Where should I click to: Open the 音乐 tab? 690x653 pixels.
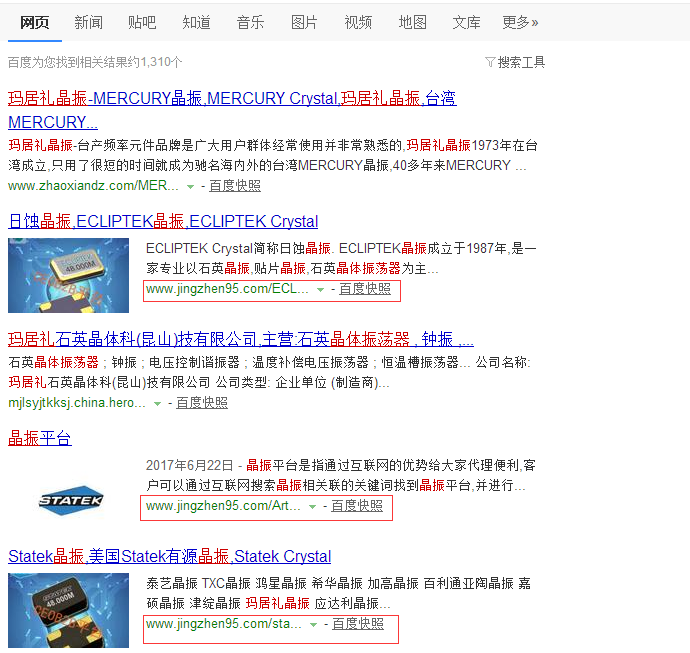[x=250, y=22]
